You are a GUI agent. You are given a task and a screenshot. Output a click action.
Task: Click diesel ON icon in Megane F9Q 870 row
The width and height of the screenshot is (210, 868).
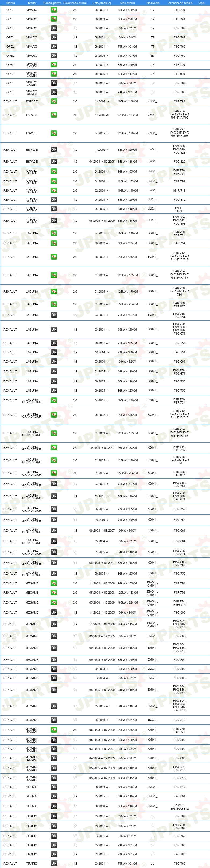[54, 720]
